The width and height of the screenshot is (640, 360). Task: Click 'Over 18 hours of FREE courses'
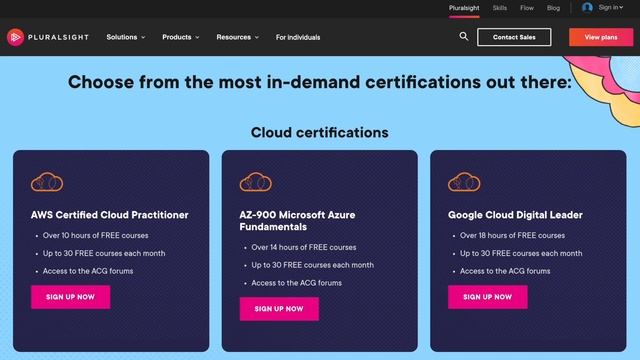click(x=512, y=236)
